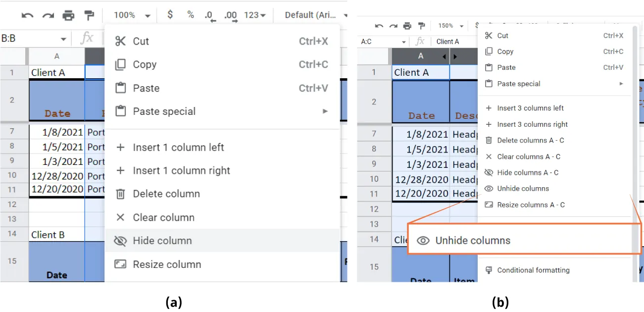Open the Print icon in the toolbar
This screenshot has height=312, width=644.
point(69,15)
